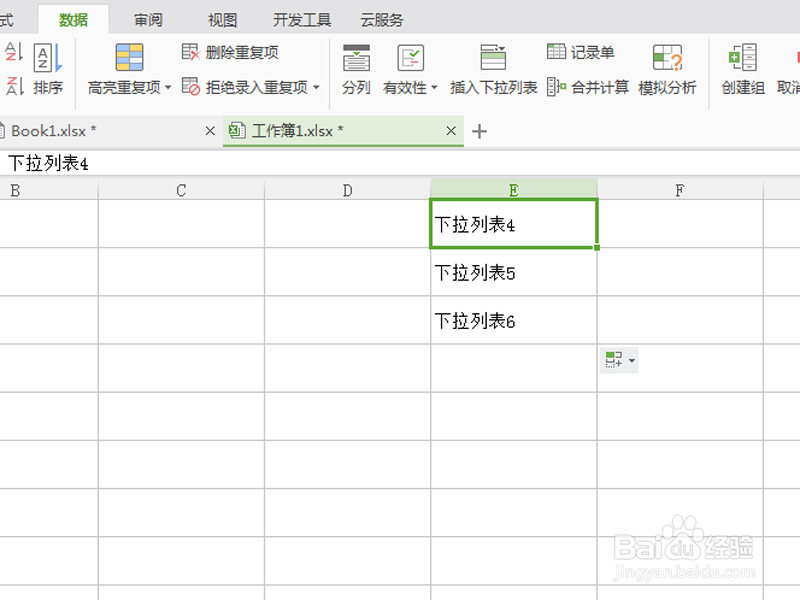
Task: Open the 记录单 record form
Action: (581, 52)
